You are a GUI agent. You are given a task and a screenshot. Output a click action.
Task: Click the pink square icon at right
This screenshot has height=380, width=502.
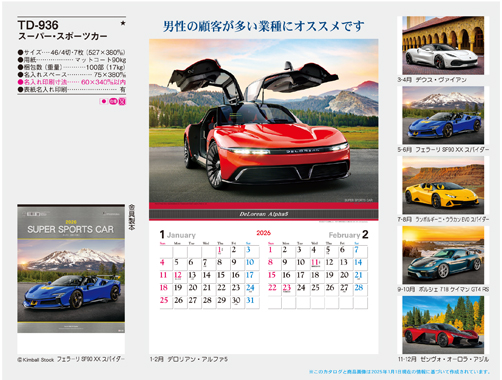[122, 101]
